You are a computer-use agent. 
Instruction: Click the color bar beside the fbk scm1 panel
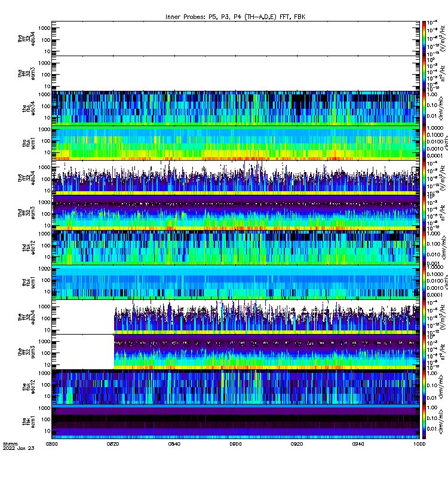(x=424, y=422)
